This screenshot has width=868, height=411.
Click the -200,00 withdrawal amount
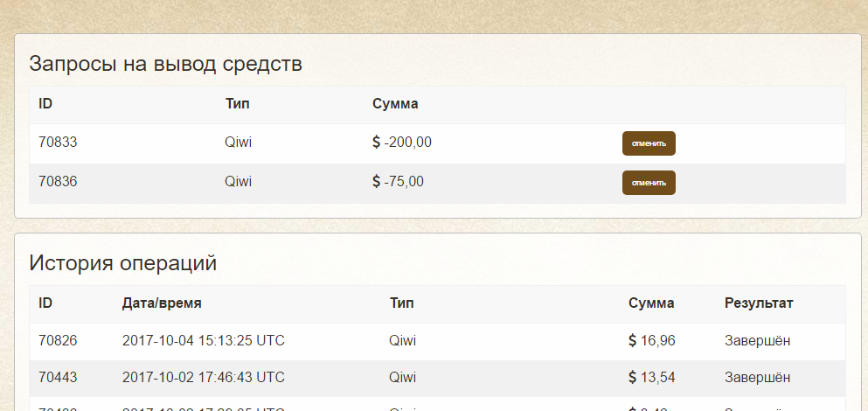click(402, 142)
